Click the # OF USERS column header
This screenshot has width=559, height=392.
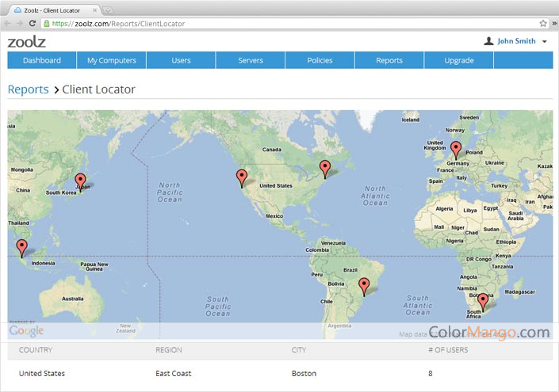point(448,350)
